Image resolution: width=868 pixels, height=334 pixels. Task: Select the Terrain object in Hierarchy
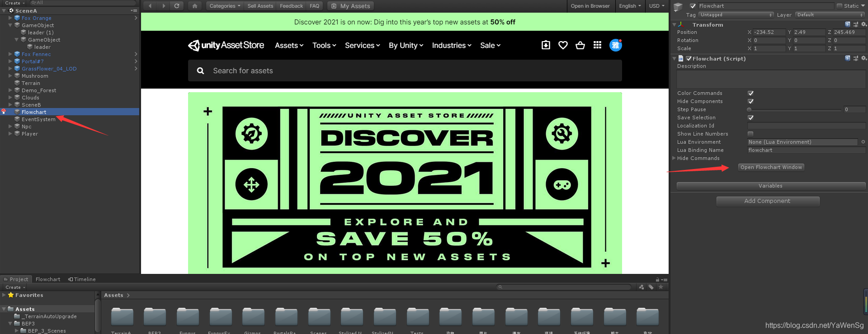[31, 83]
